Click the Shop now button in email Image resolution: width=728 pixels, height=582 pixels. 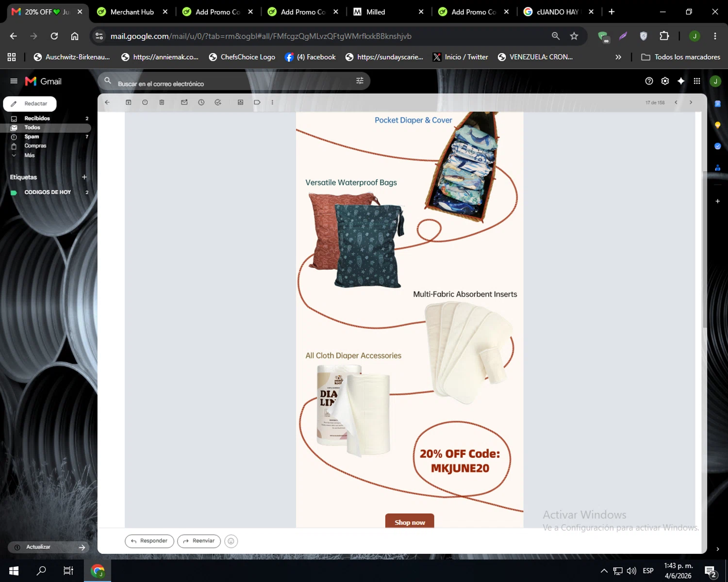pyautogui.click(x=410, y=521)
